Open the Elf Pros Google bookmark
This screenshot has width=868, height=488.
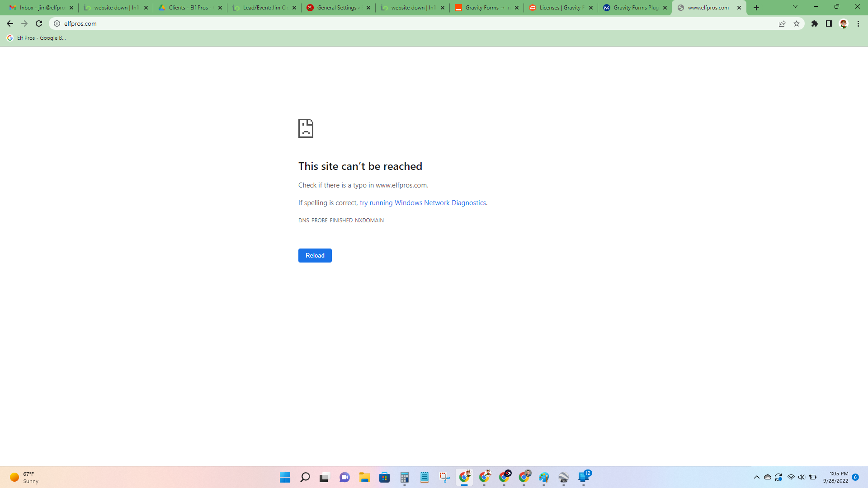click(x=37, y=38)
